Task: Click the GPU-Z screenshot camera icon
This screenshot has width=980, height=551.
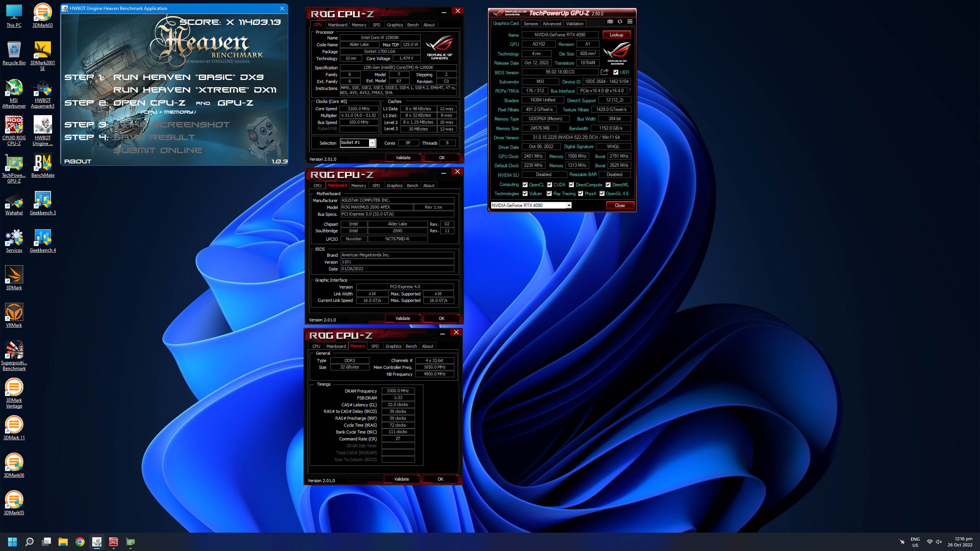Action: [610, 22]
